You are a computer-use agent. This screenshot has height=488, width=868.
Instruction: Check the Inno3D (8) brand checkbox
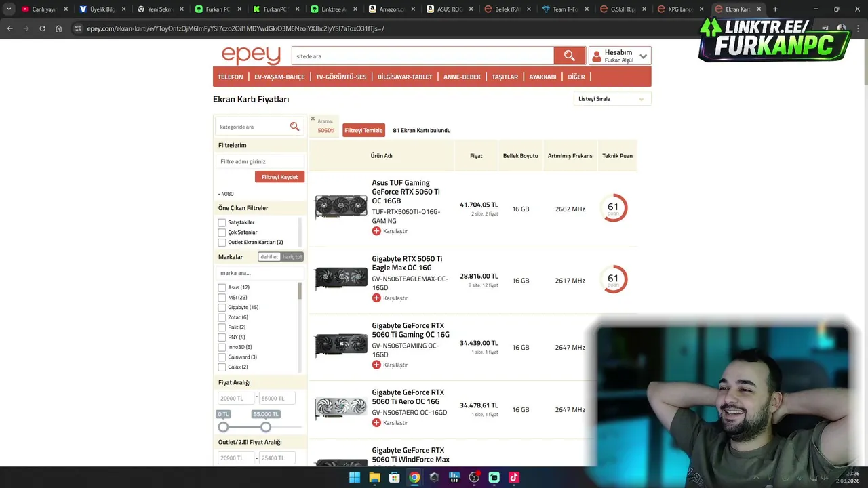[x=222, y=347]
